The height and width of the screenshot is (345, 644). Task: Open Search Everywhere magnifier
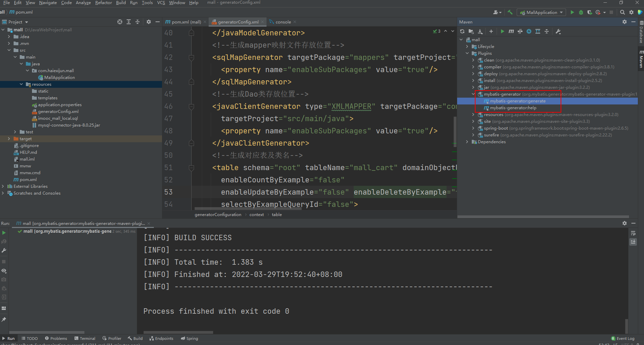point(623,12)
